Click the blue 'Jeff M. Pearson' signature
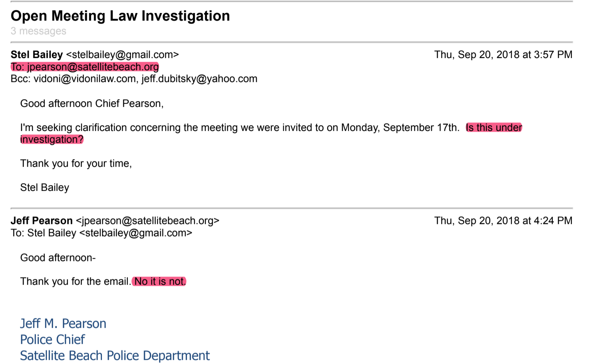This screenshot has height=364, width=591. (x=63, y=324)
